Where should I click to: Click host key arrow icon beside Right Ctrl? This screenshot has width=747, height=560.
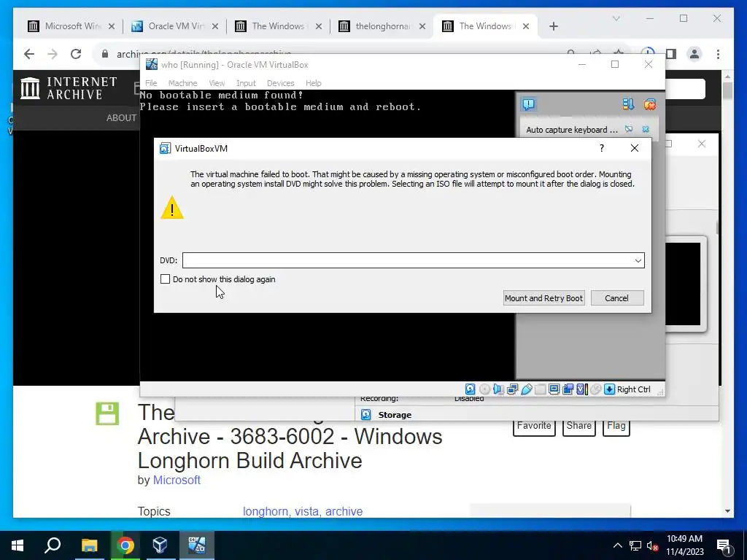[x=609, y=389]
